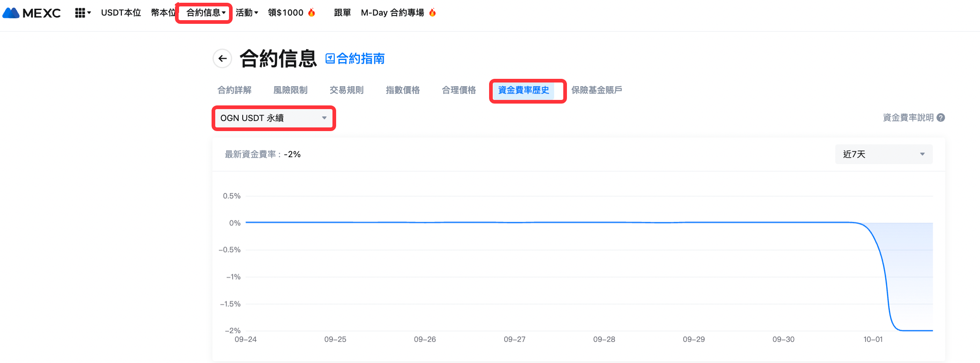The width and height of the screenshot is (980, 363).
Task: Select the 資金費率歷史 tab
Action: tap(523, 90)
